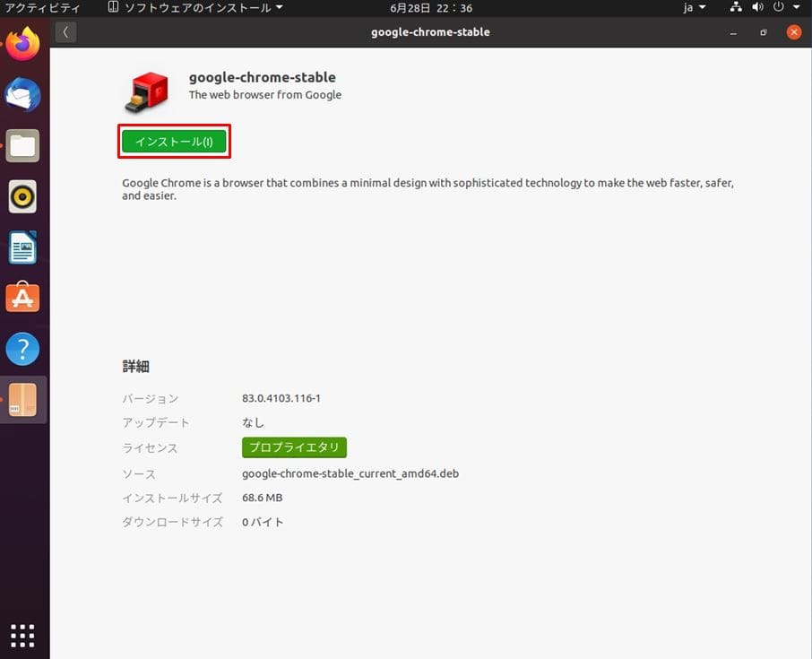Click the update value なし
The width and height of the screenshot is (812, 659).
click(254, 422)
